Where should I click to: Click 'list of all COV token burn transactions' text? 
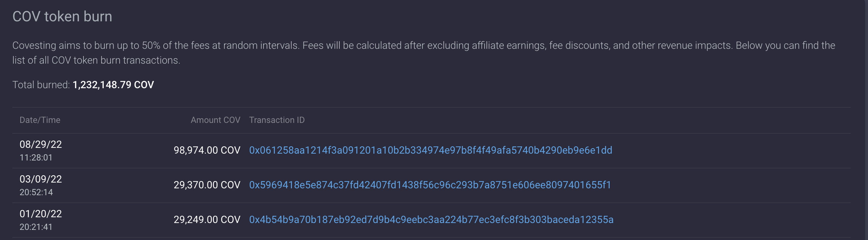(x=96, y=60)
